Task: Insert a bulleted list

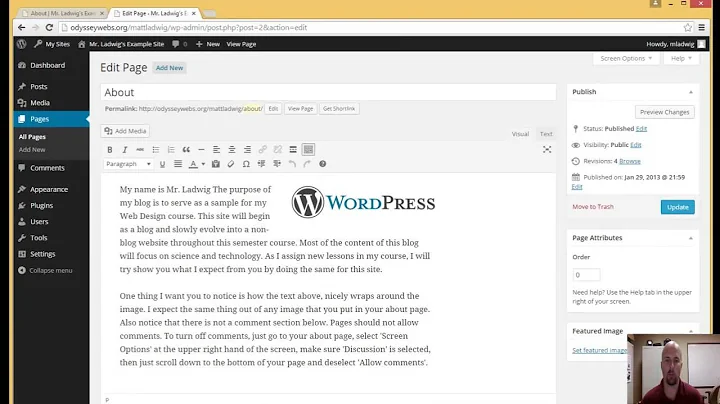Action: pyautogui.click(x=156, y=150)
